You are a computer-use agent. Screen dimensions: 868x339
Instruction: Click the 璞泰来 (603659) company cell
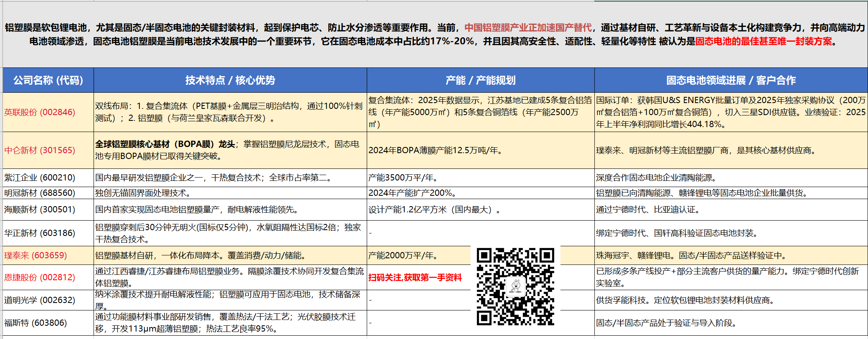coord(36,255)
